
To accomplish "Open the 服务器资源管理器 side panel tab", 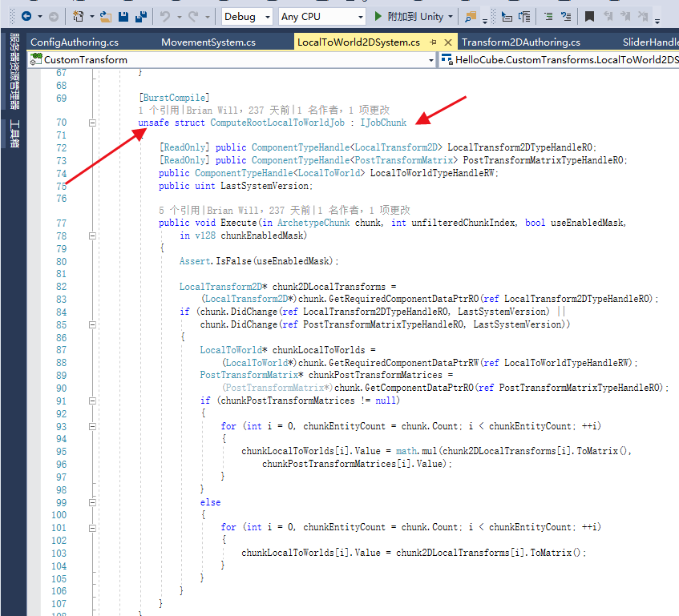I will 14,71.
